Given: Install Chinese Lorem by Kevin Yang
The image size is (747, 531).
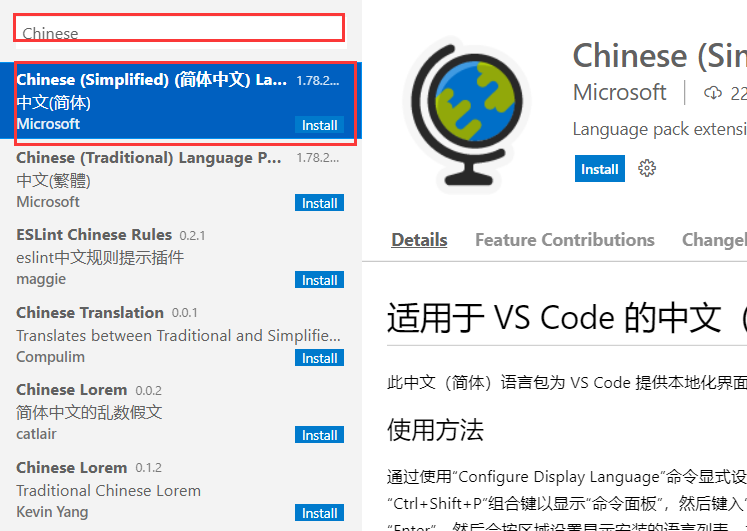Looking at the screenshot, I should (x=319, y=513).
